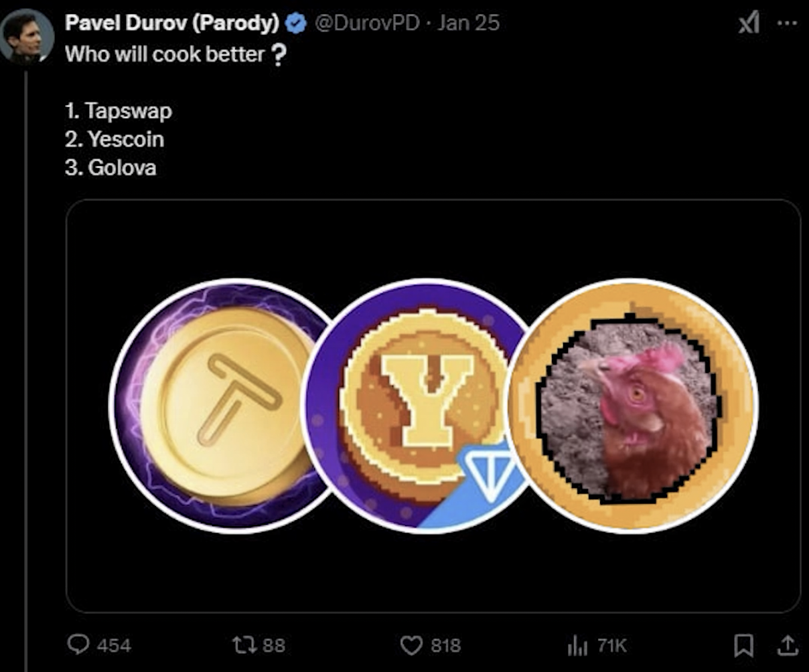Bookmark this post
The width and height of the screenshot is (809, 672).
742,645
